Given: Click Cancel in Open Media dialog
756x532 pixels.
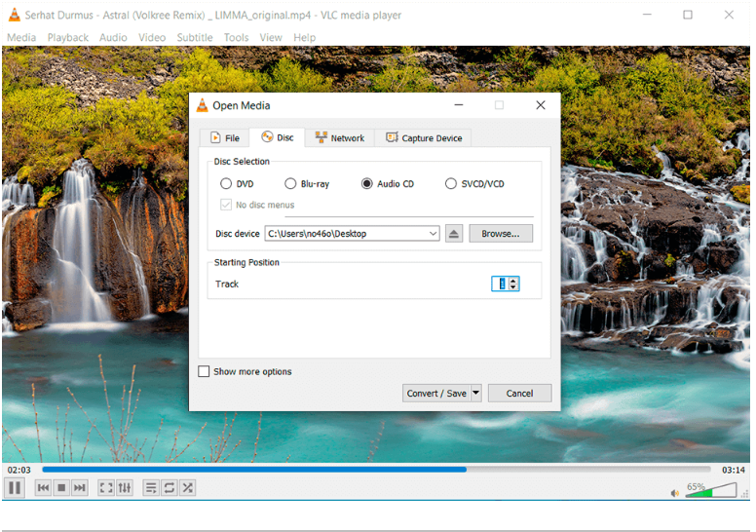Looking at the screenshot, I should 520,393.
